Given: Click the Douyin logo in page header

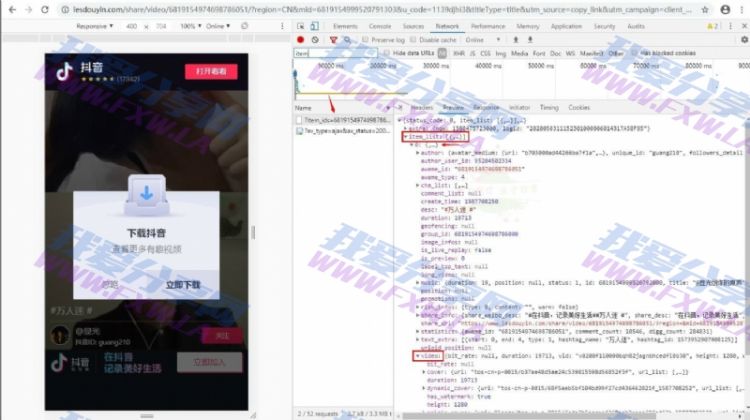Looking at the screenshot, I should tap(65, 72).
